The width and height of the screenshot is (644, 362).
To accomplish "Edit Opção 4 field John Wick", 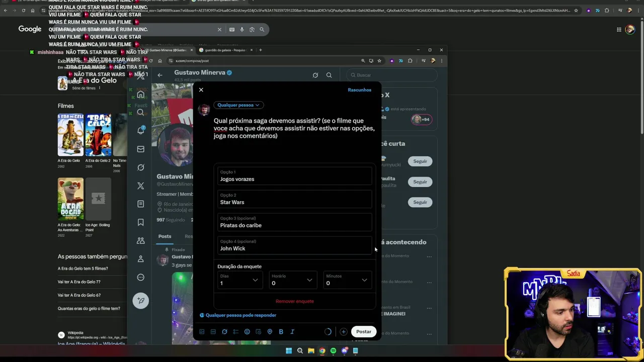I will click(294, 245).
